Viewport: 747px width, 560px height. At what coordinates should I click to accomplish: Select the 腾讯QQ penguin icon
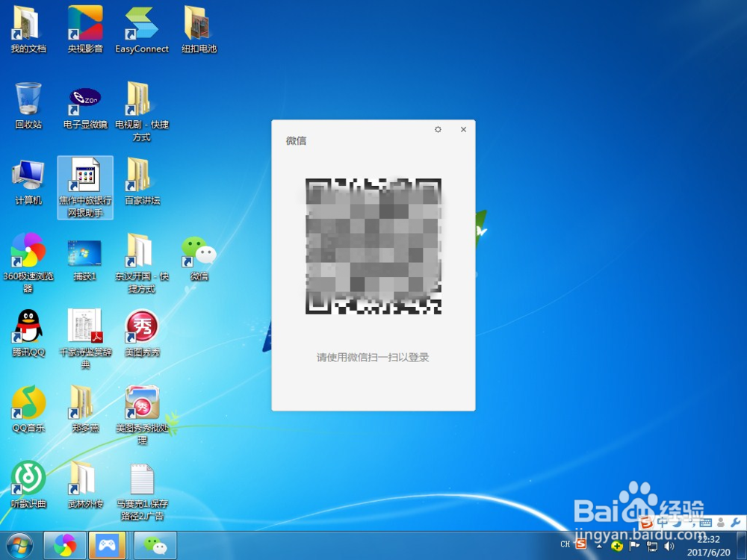point(28,333)
